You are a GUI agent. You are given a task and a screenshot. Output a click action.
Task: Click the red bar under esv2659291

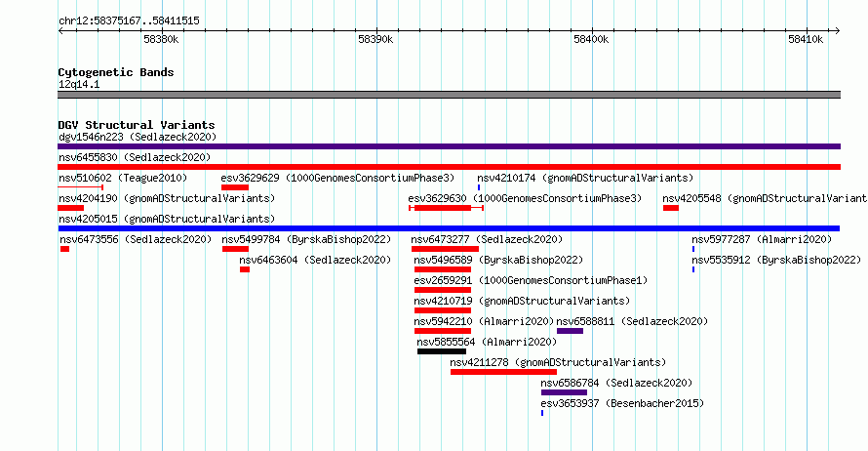pyautogui.click(x=443, y=290)
